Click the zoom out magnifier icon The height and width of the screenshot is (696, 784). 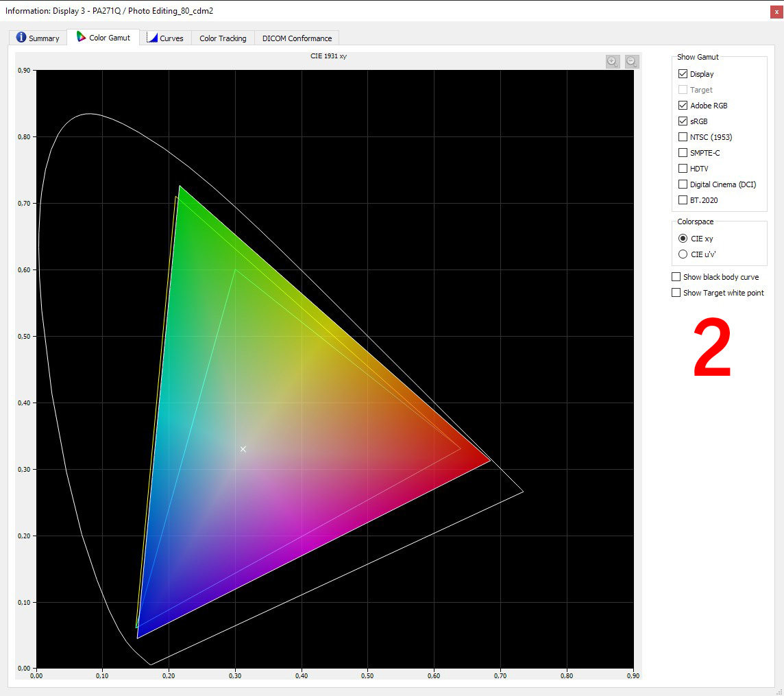pos(632,62)
